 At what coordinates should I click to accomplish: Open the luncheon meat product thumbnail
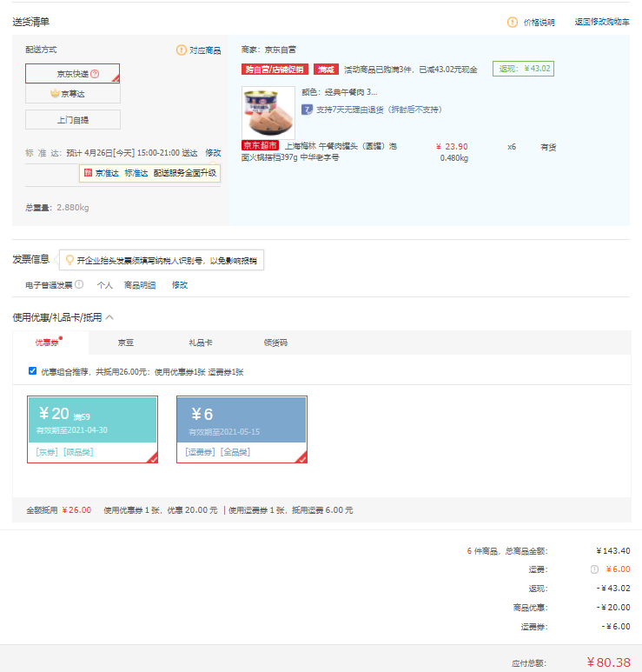(x=268, y=113)
